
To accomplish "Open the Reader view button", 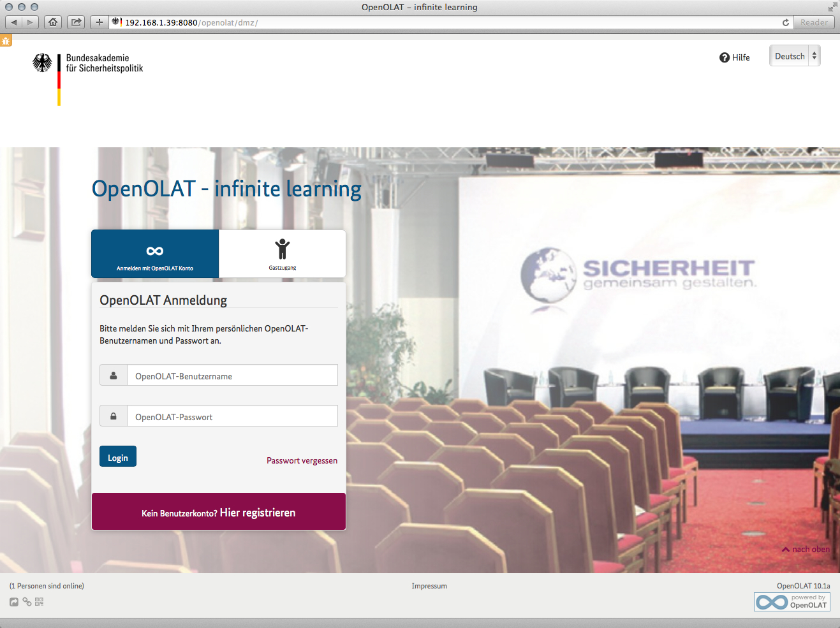I will coord(814,22).
